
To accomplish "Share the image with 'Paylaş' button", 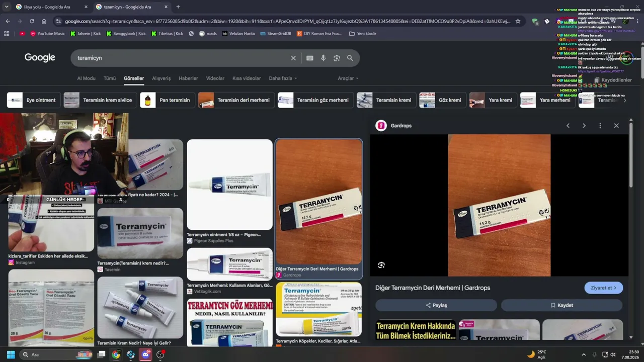I will pos(436,305).
